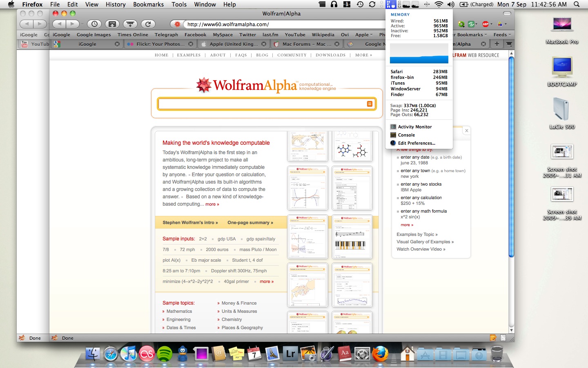Open Last.fm from the Dock
Screen dimensions: 588x368
pyautogui.click(x=147, y=354)
